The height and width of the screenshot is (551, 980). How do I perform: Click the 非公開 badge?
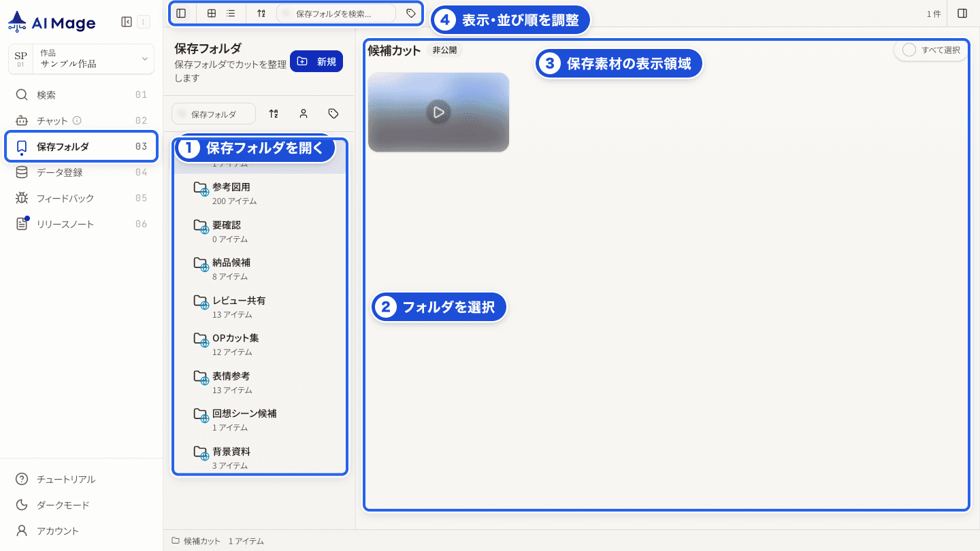(444, 50)
